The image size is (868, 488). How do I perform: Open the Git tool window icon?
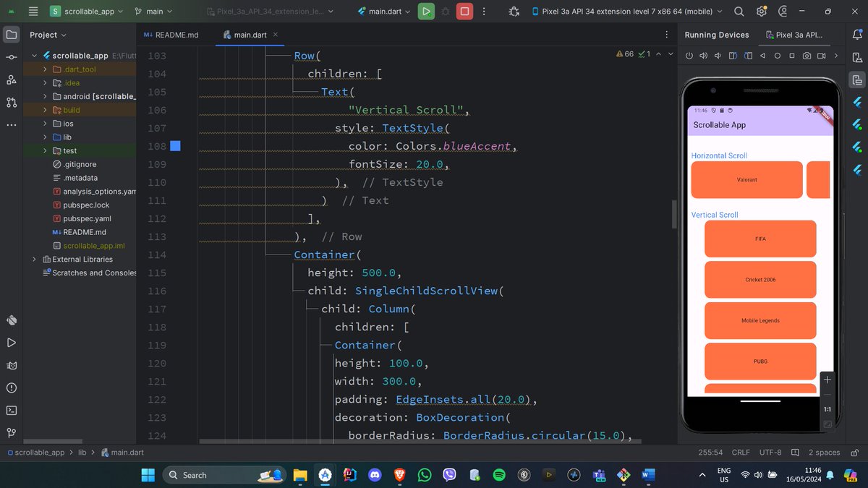tap(11, 432)
